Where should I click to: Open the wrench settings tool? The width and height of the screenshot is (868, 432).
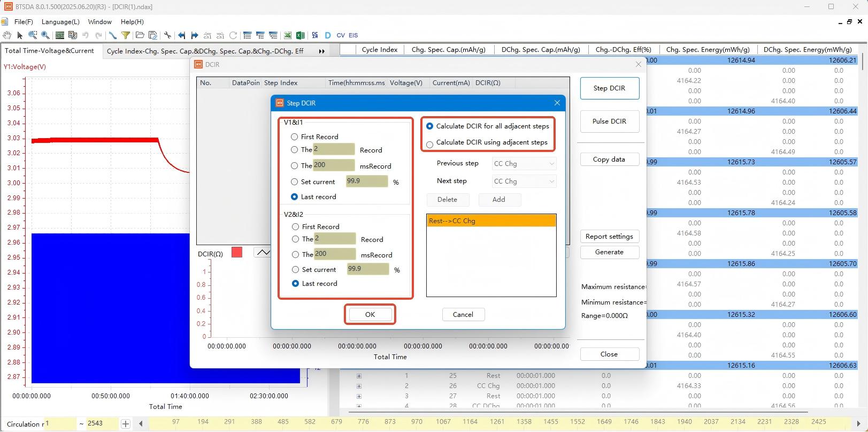pos(167,35)
